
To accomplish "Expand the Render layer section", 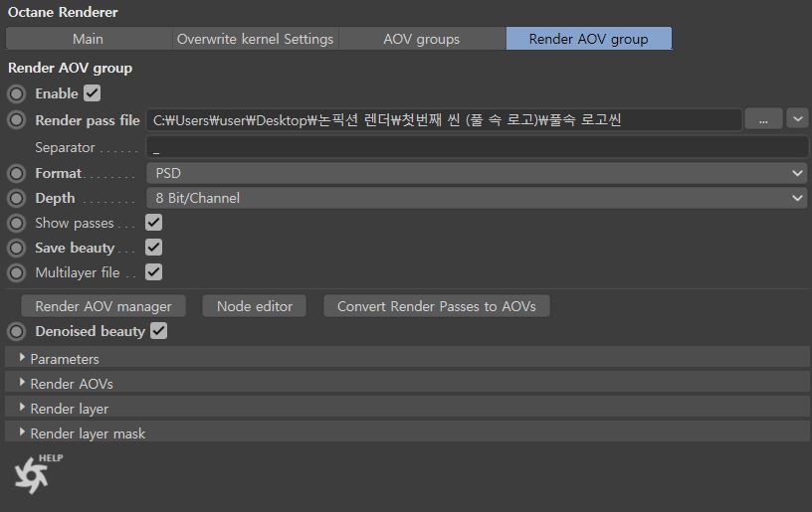I will [407, 408].
